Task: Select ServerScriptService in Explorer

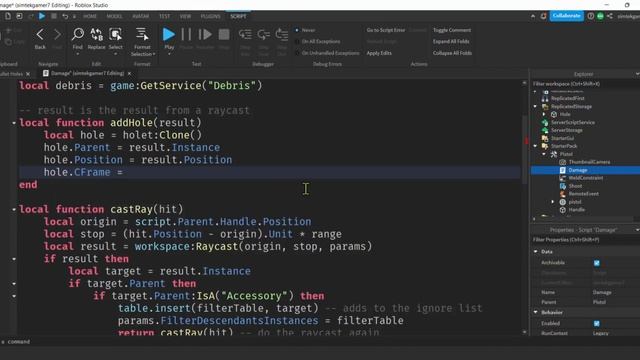Action: click(573, 122)
